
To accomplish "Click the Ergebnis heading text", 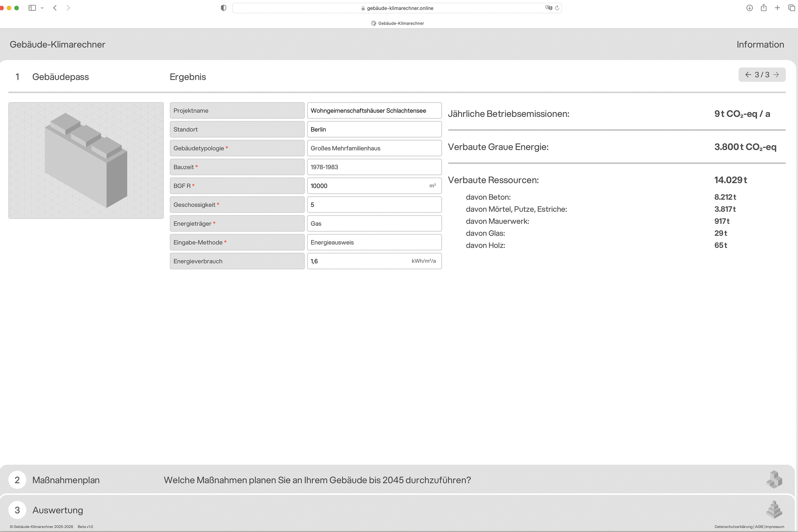I will click(188, 77).
